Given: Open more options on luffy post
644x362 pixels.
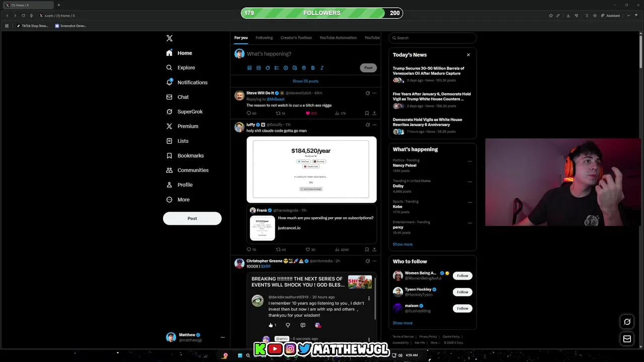Looking at the screenshot, I should pos(374,125).
